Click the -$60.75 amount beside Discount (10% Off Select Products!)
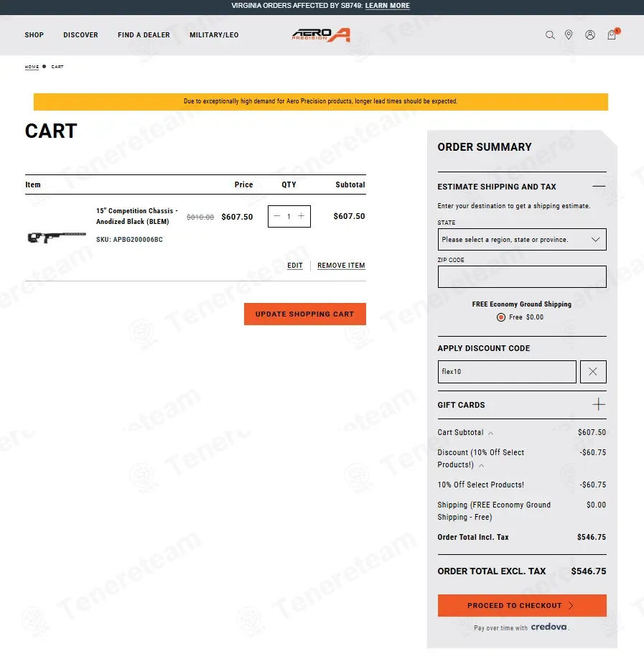Screen dimensions: 644x659 pos(593,453)
